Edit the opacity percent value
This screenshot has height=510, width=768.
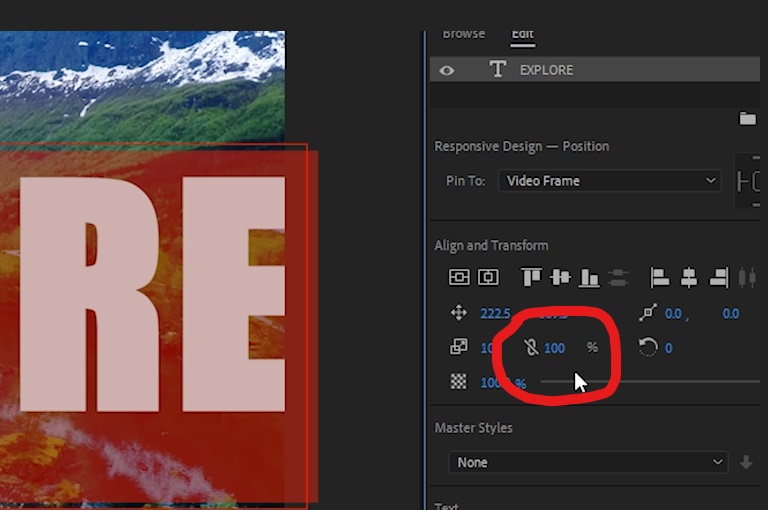(x=503, y=383)
